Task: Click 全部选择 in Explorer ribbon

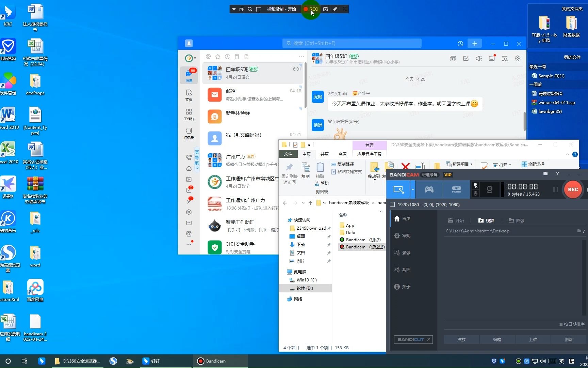Action: click(533, 164)
